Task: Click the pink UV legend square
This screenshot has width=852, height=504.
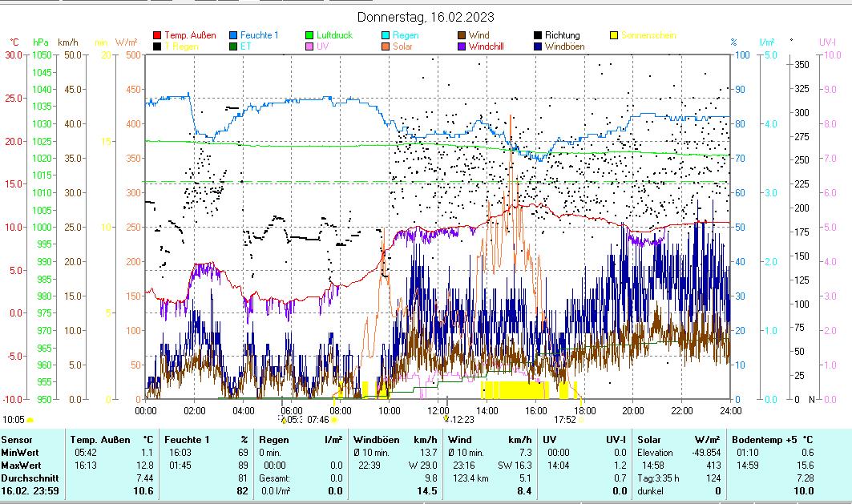Action: (x=309, y=46)
